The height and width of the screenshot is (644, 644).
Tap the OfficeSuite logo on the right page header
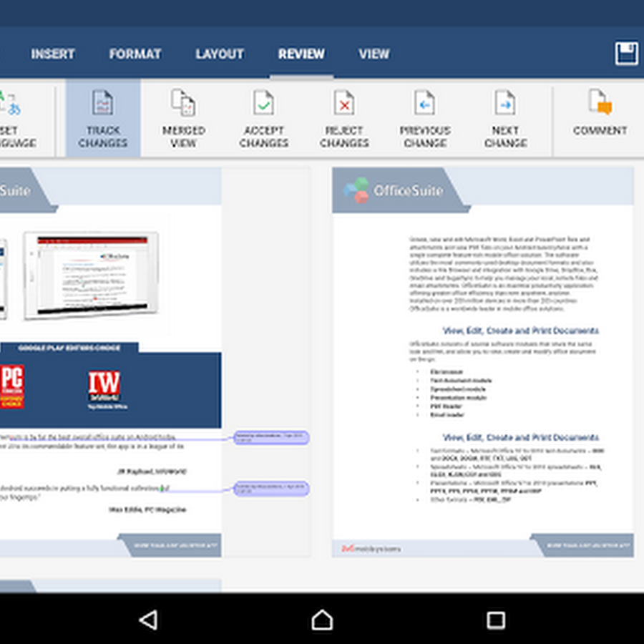click(394, 190)
